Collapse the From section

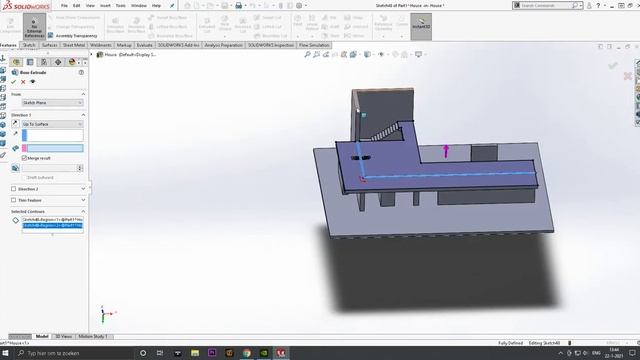click(x=83, y=94)
